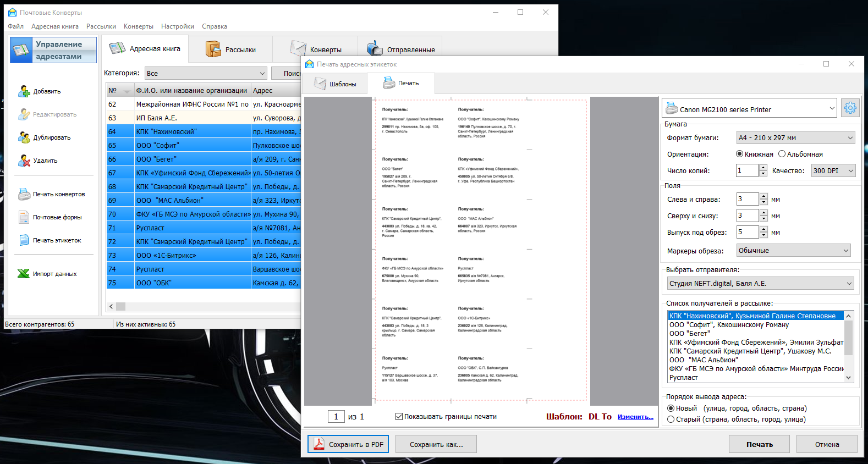This screenshot has height=464, width=868.
Task: Open envelope printing (Печать конвертов) icon
Action: [x=24, y=194]
